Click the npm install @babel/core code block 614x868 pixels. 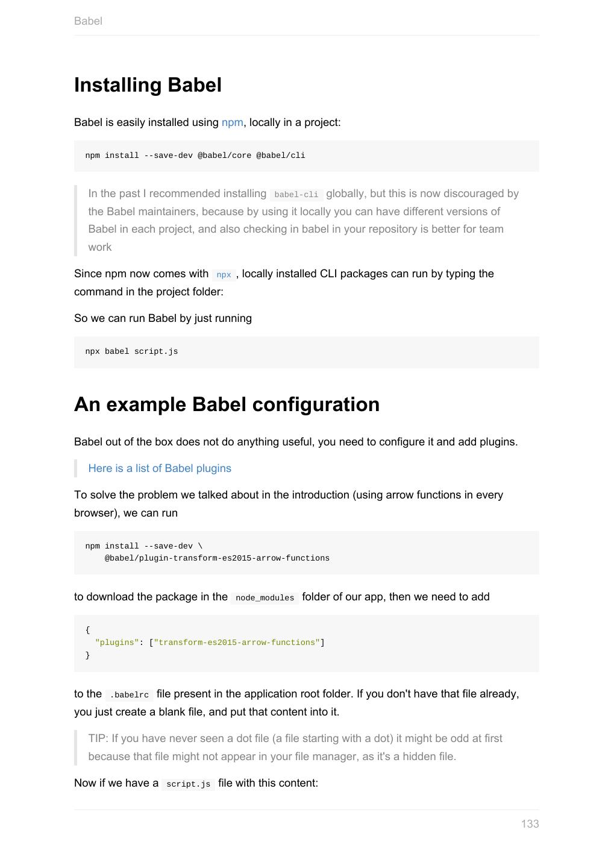(306, 156)
